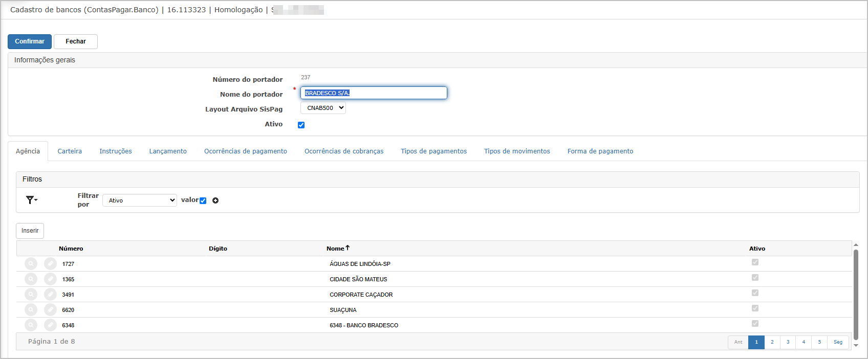Click the Inserir button
This screenshot has height=359, width=868.
(30, 231)
